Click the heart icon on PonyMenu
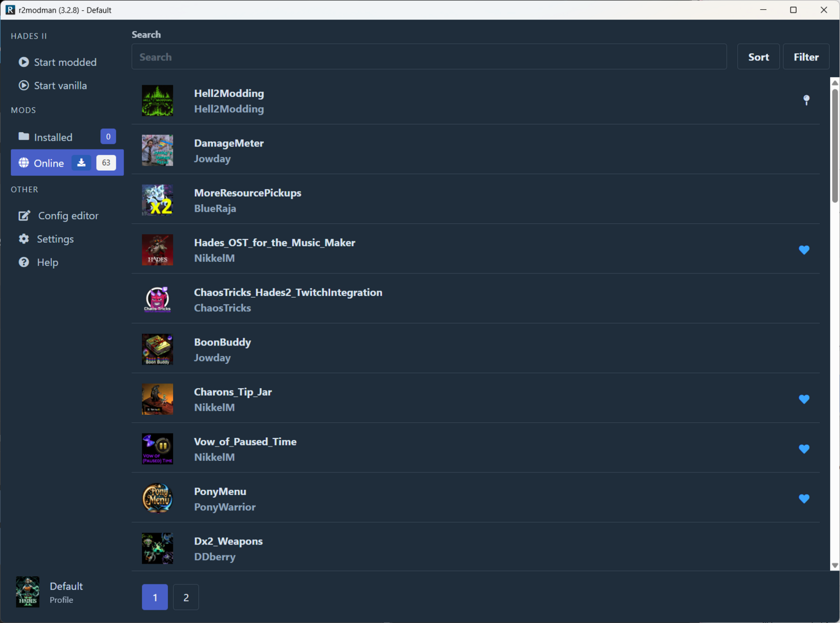Screen dimensions: 840x623 pos(804,498)
